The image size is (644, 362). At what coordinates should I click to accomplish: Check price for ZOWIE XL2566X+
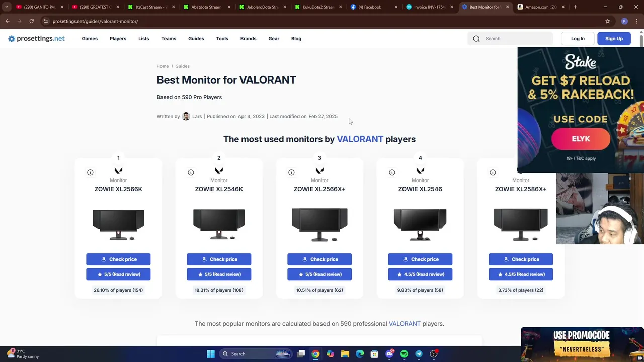[319, 259]
